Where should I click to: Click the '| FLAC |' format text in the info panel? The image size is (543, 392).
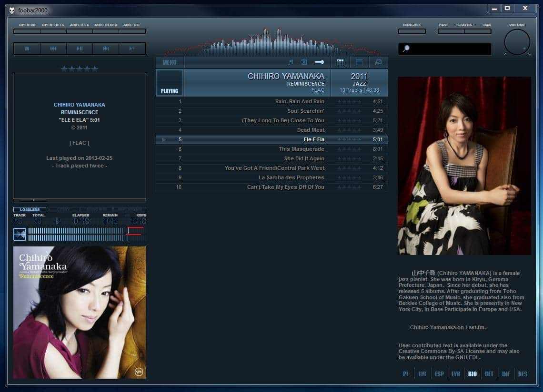79,143
